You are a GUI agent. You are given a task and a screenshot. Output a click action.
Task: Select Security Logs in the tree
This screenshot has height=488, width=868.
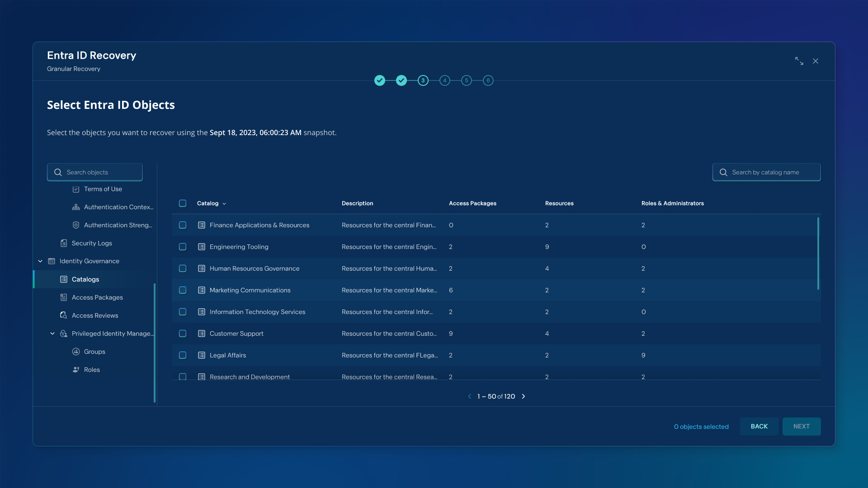click(92, 244)
